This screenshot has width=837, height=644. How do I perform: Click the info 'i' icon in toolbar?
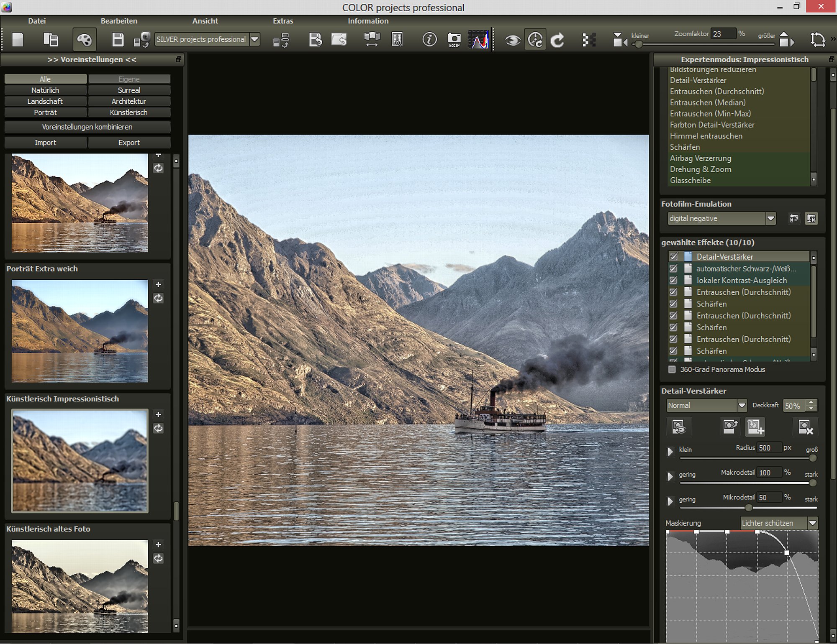click(429, 40)
